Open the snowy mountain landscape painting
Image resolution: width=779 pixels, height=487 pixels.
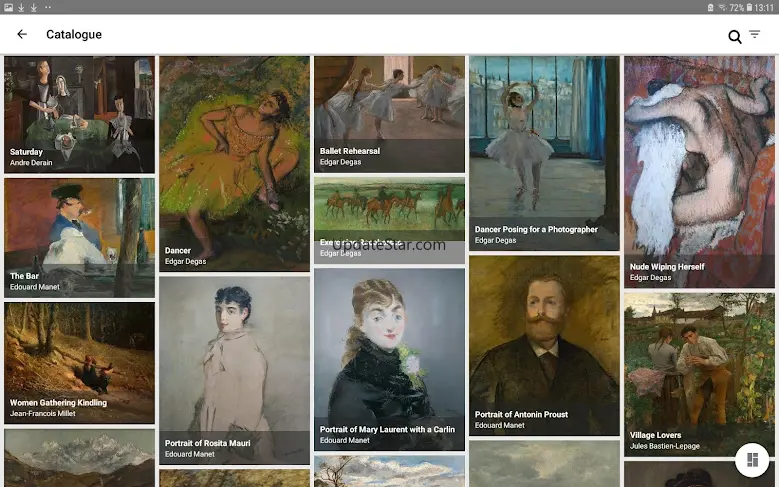click(79, 458)
